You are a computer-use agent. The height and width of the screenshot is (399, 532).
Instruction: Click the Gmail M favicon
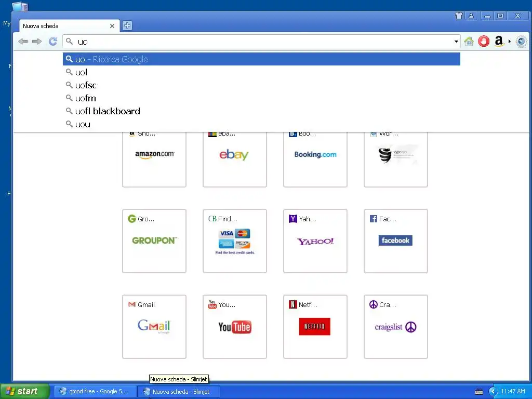[132, 304]
